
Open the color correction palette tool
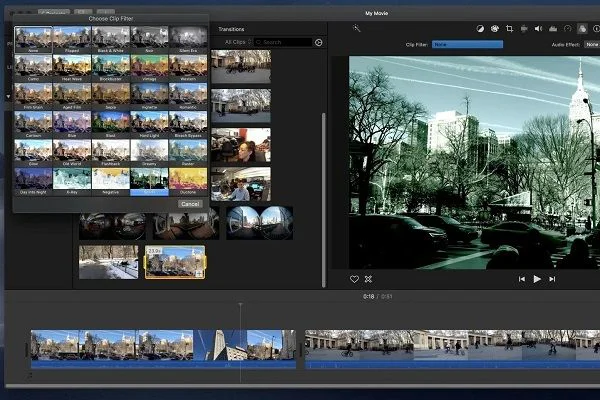495,29
